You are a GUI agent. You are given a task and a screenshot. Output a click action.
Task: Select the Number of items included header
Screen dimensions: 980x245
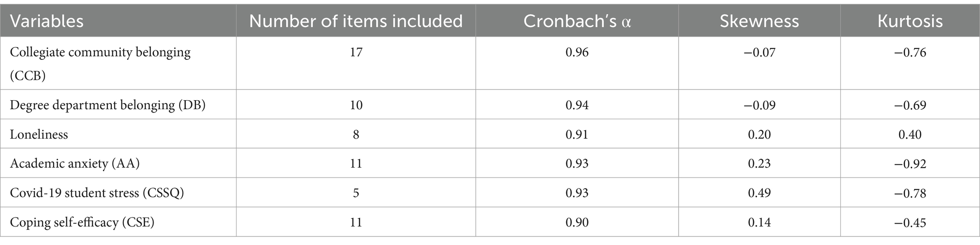coord(356,21)
